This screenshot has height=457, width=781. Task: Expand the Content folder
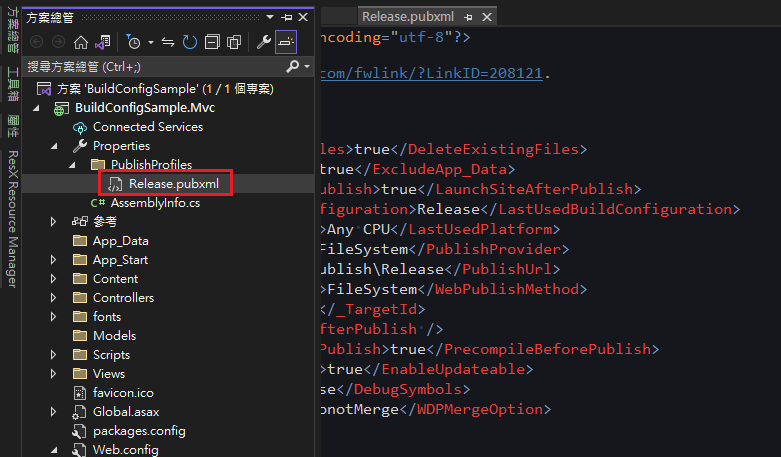coord(53,279)
